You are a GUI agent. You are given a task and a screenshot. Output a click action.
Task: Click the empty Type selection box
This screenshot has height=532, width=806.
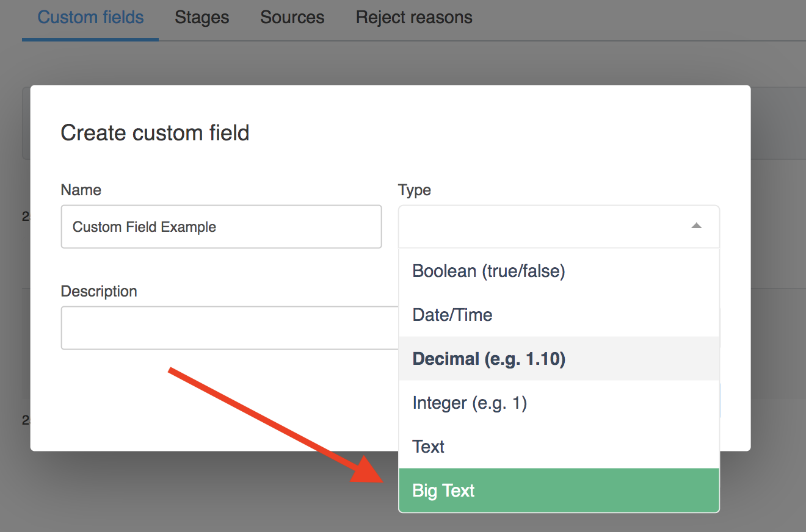click(x=543, y=226)
